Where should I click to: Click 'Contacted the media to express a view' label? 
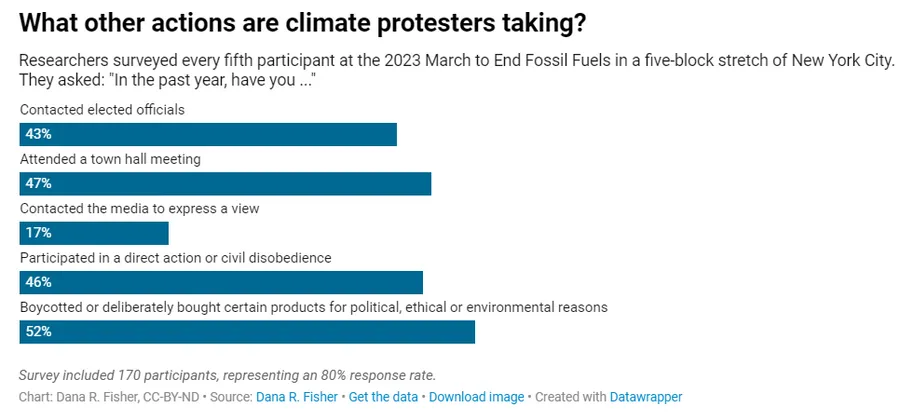139,208
